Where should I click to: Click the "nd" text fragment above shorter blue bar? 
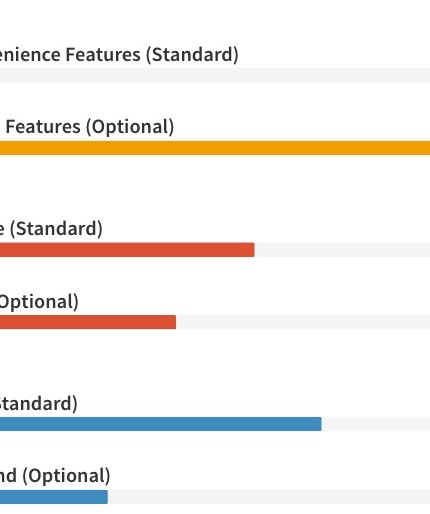tap(8, 476)
